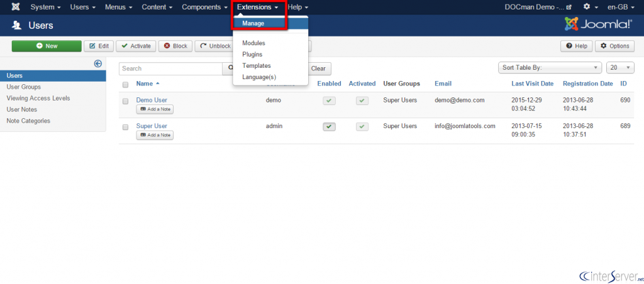The image size is (644, 284).
Task: Toggle Enabled checkmark for Super User
Action: 329,127
